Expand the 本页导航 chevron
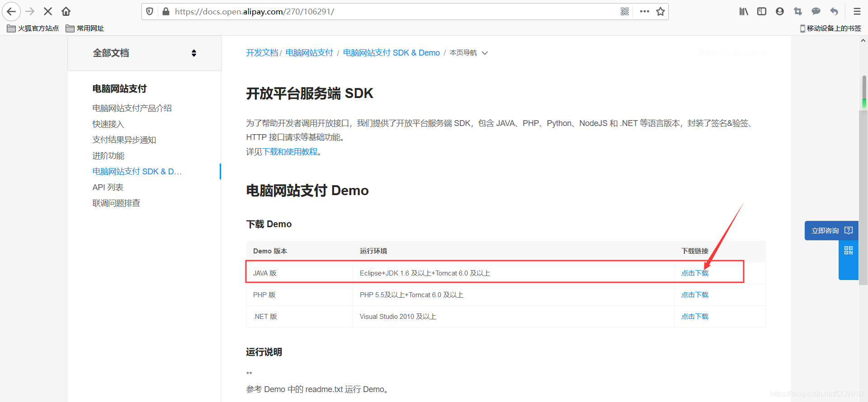The width and height of the screenshot is (868, 402). 485,53
